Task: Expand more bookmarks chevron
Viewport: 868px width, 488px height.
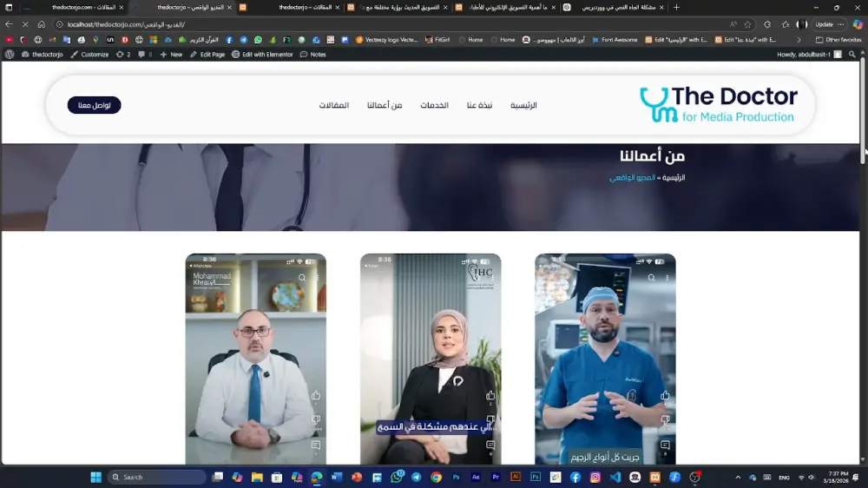Action: pyautogui.click(x=799, y=40)
